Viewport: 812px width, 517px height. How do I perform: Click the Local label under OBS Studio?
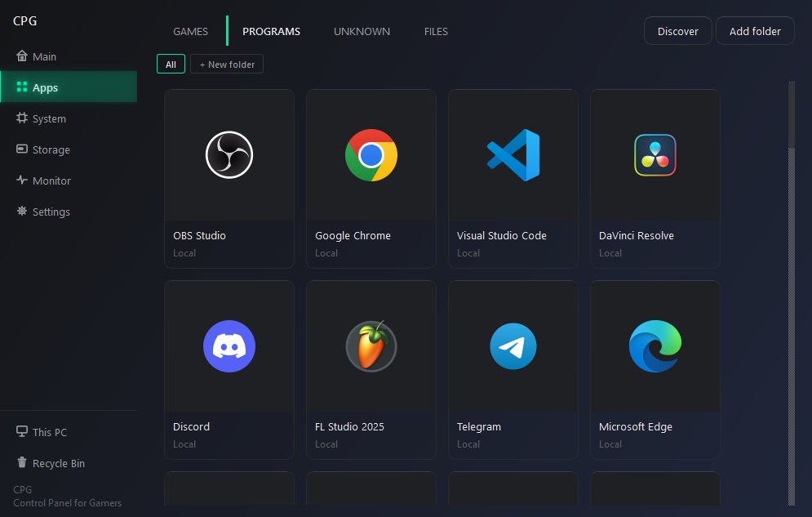pos(184,253)
